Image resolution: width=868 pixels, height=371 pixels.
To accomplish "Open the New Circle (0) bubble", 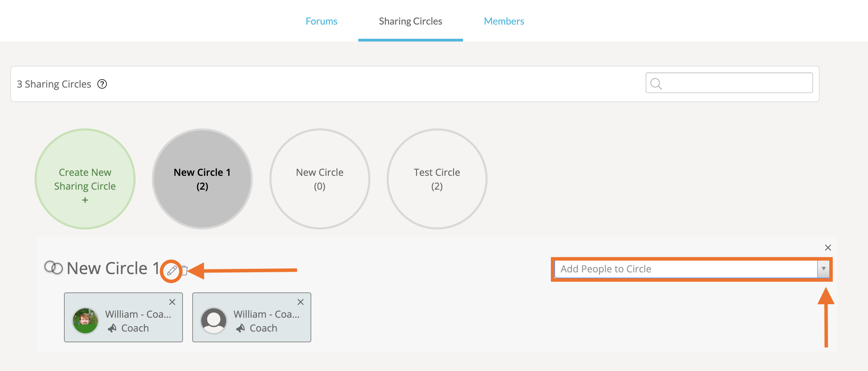I will click(320, 179).
